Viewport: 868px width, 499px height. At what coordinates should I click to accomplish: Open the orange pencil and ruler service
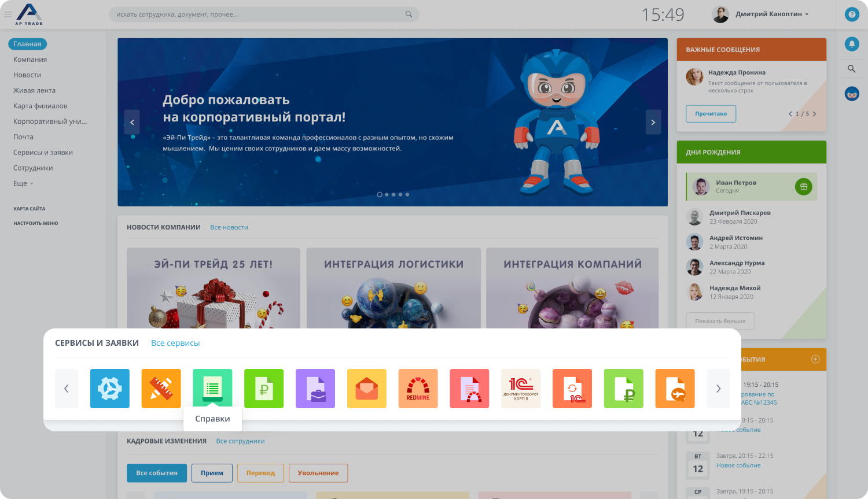(x=161, y=389)
